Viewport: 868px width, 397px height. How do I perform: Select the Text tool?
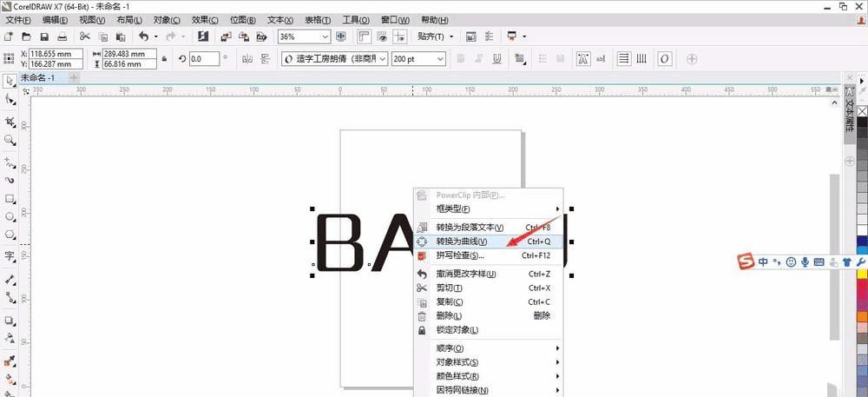(10, 256)
